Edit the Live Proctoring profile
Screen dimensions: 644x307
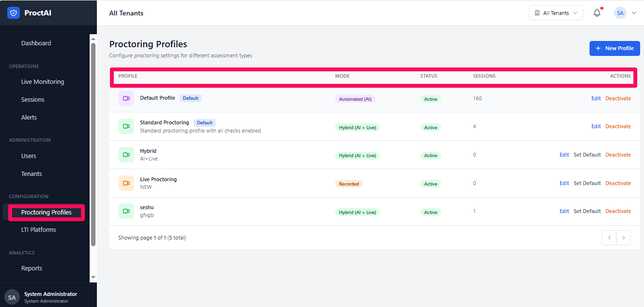point(564,183)
